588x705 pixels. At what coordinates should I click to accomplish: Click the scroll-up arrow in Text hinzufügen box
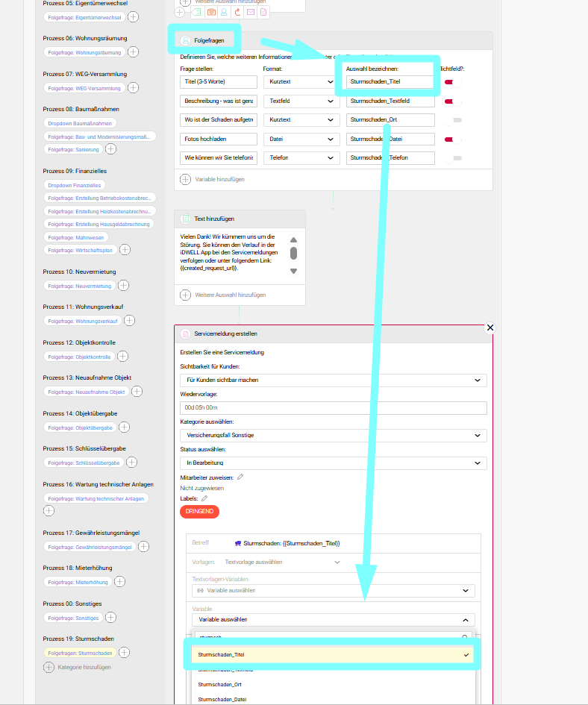[294, 239]
